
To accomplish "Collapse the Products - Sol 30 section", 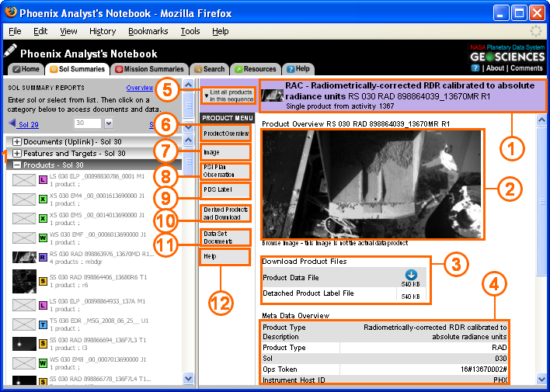I will click(x=17, y=165).
